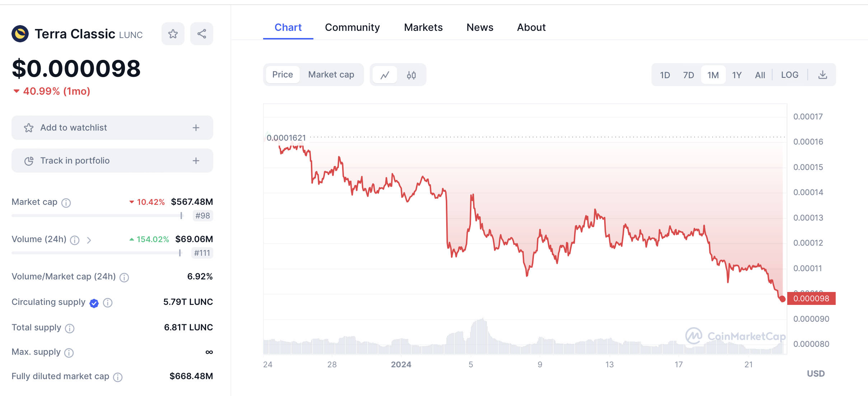
Task: Click the Total supply info icon
Action: point(70,328)
